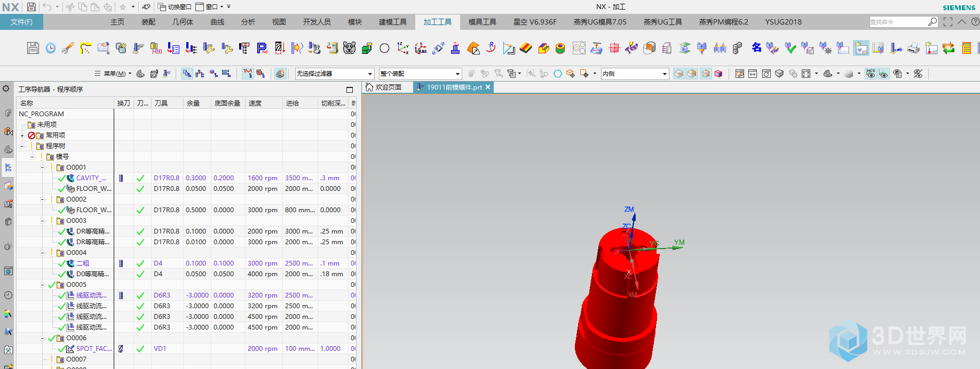Image resolution: width=980 pixels, height=369 pixels.
Task: Click the blue P NC icon
Action: point(262,48)
